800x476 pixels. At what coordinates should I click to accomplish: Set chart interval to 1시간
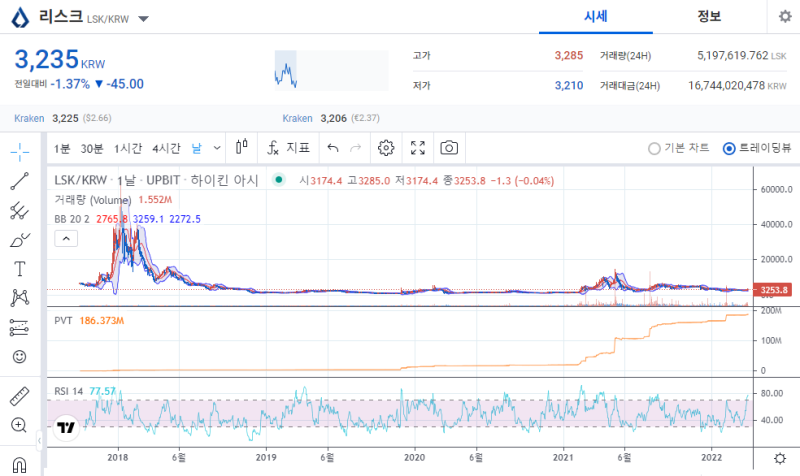click(x=128, y=148)
